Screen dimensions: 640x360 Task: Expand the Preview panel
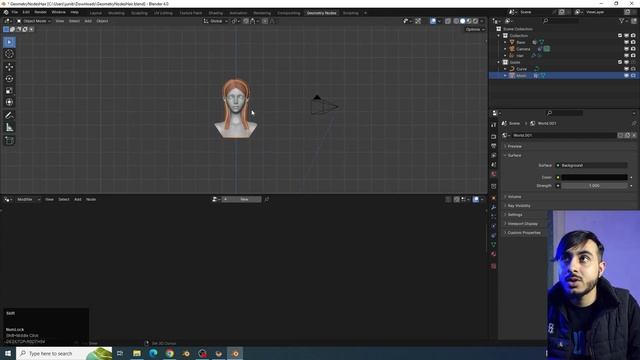click(514, 146)
